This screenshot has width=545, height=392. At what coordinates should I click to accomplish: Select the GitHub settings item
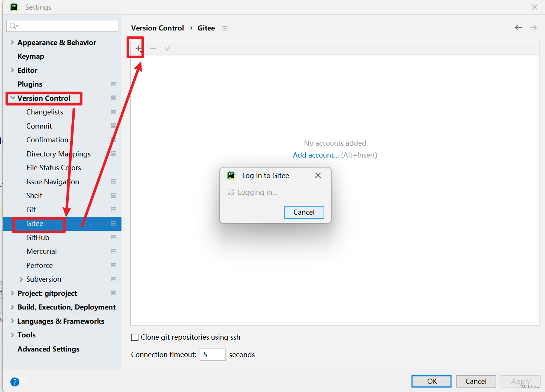(38, 237)
